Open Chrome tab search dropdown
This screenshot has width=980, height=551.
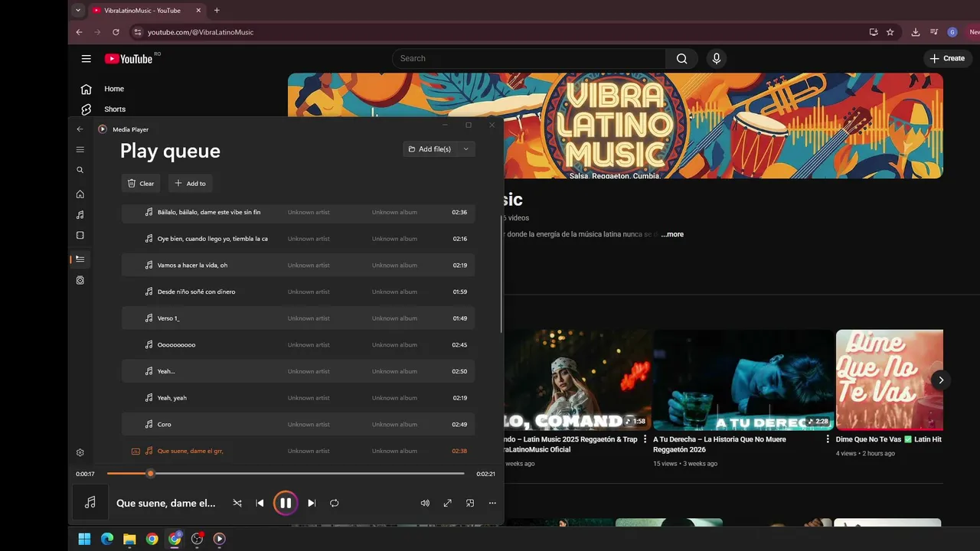pos(78,10)
